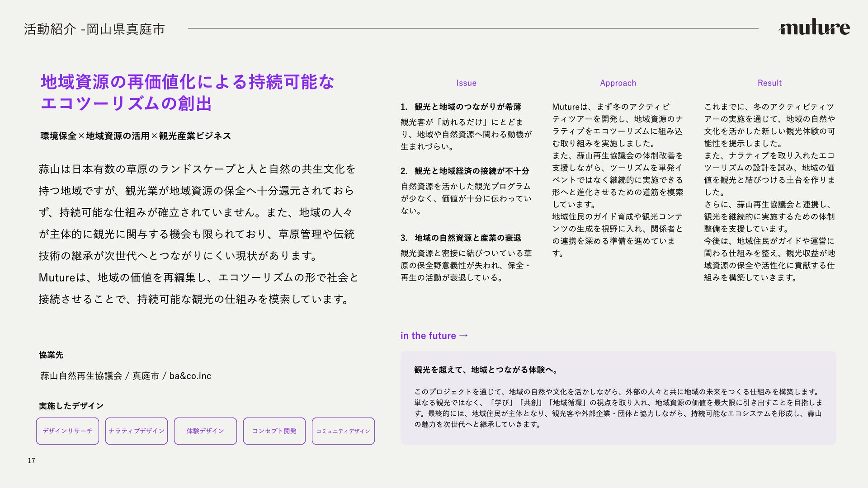Click the 協業先 label
Screen dimensions: 868x488
click(x=51, y=355)
